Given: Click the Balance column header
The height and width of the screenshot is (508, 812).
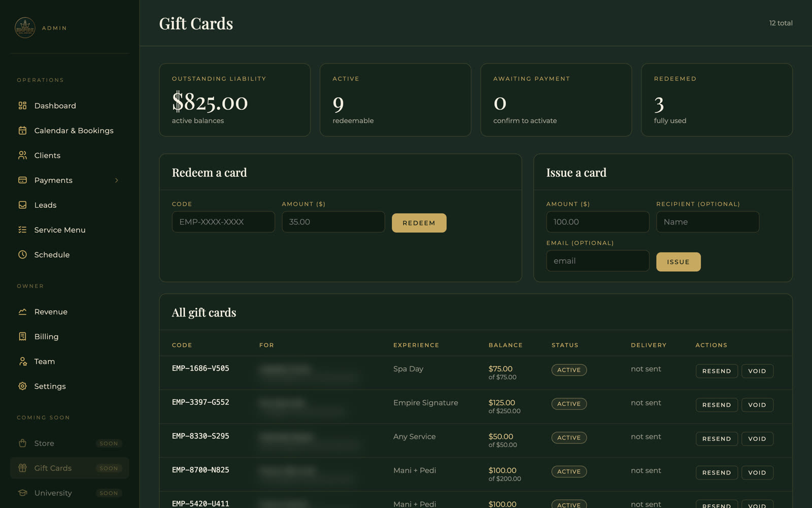Looking at the screenshot, I should point(505,345).
